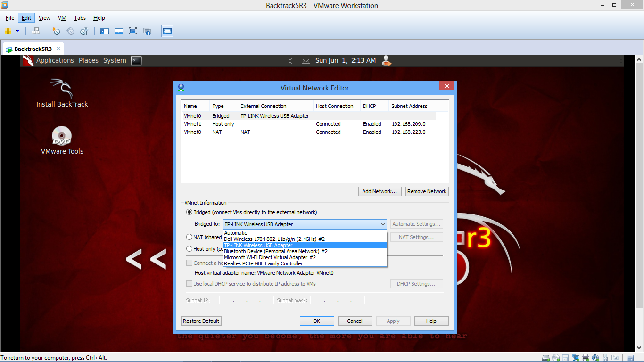Open the View menu
Viewport: 644px width, 362px height.
click(44, 18)
